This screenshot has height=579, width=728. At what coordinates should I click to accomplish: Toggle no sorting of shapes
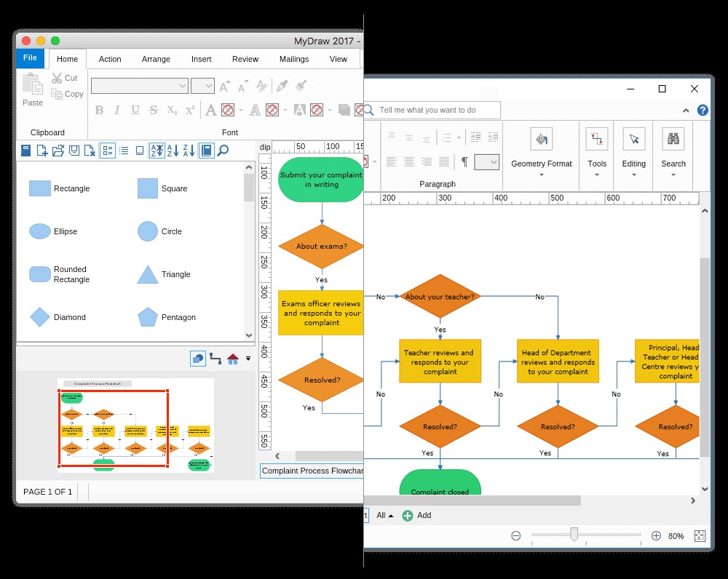(x=157, y=151)
